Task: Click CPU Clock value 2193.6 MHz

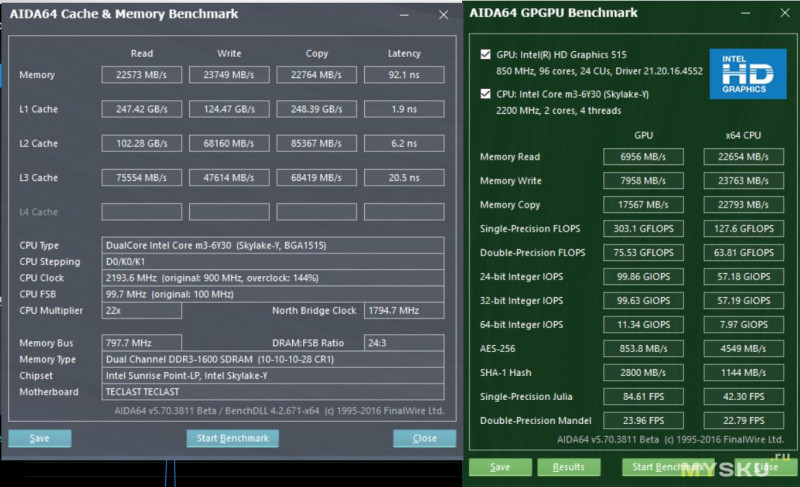Action: point(273,278)
